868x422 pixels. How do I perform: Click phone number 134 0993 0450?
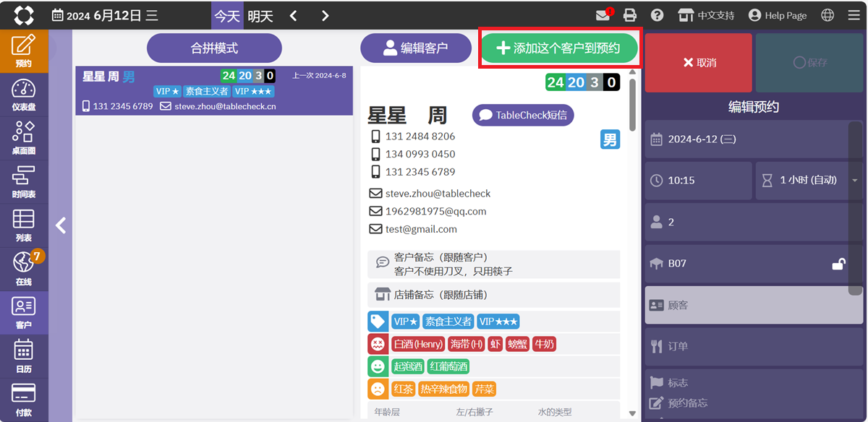[x=420, y=154]
